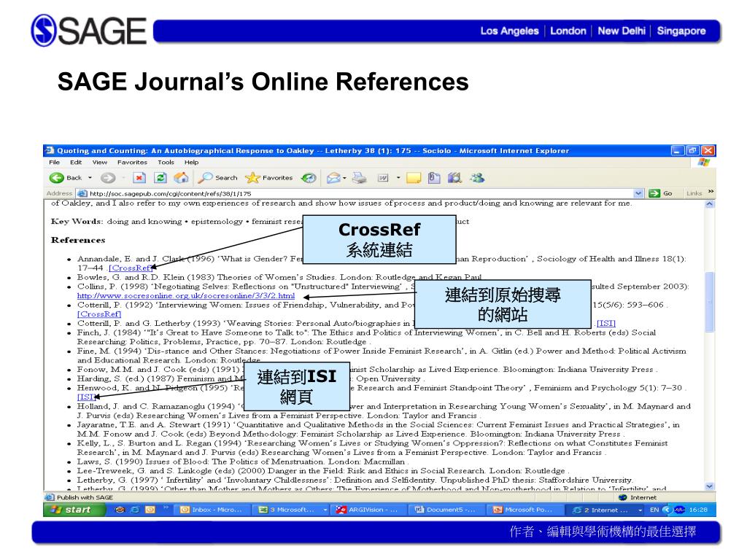Screen dimensions: 747x560
Task: Refresh the page with the green arrows icon
Action: pyautogui.click(x=160, y=178)
